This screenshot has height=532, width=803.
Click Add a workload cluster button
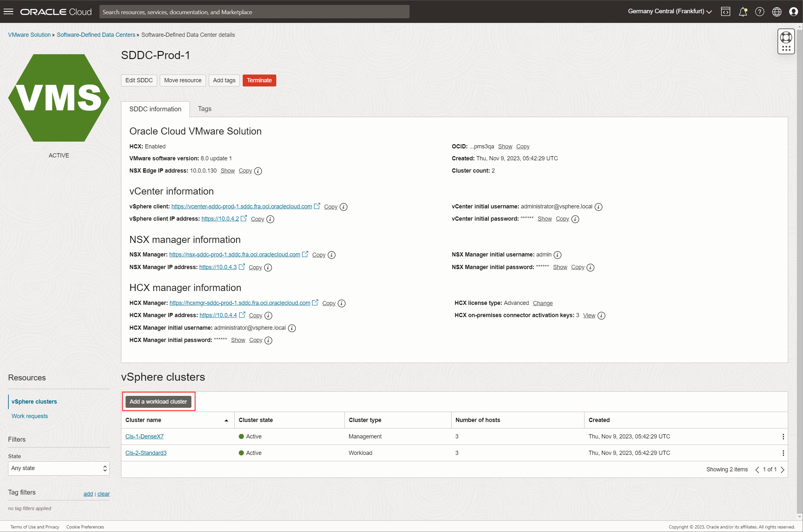tap(158, 401)
